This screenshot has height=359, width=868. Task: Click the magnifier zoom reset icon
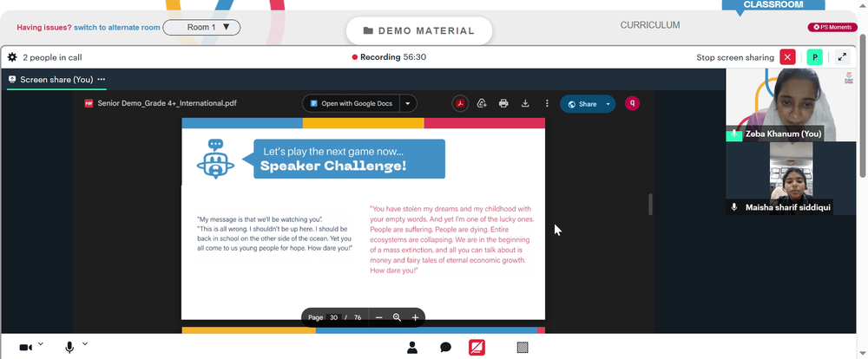[397, 317]
